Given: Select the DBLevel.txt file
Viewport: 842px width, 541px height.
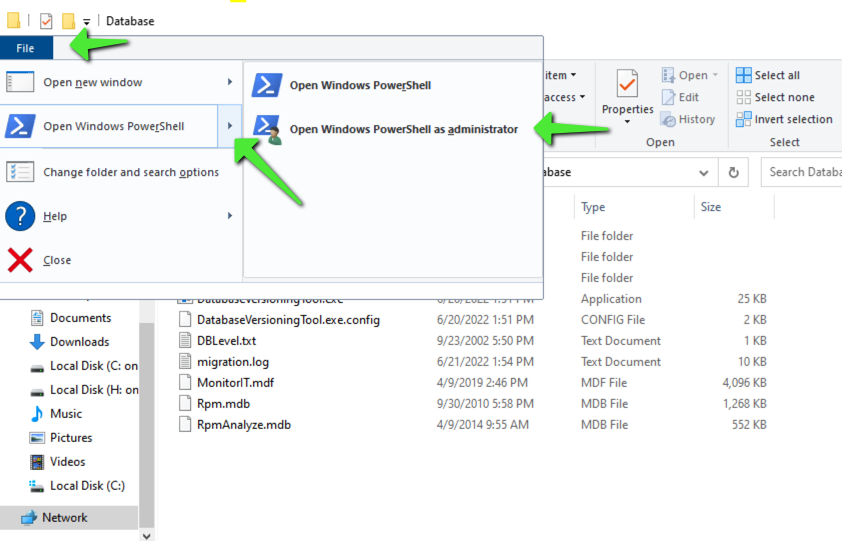Looking at the screenshot, I should 226,341.
